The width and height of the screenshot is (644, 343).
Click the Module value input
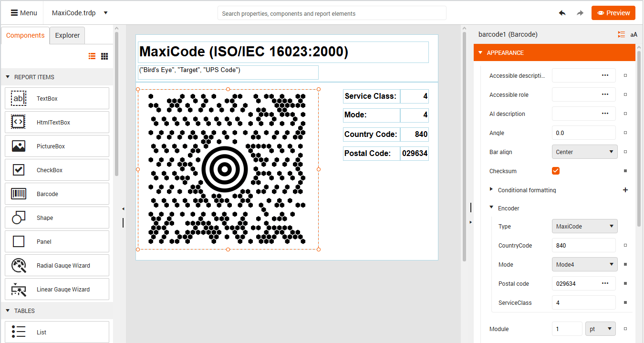(x=567, y=329)
